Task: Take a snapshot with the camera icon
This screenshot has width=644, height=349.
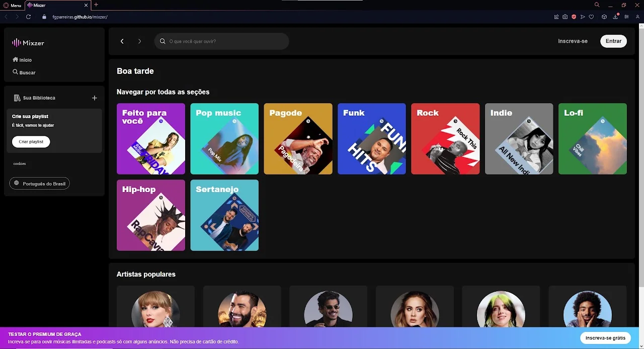Action: [x=565, y=17]
